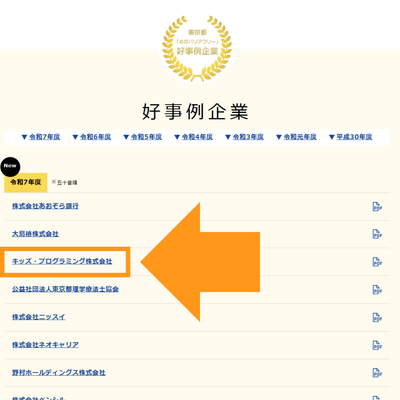
Task: Open 公益社団法人東京都理学療法士協会 link
Action: 65,289
